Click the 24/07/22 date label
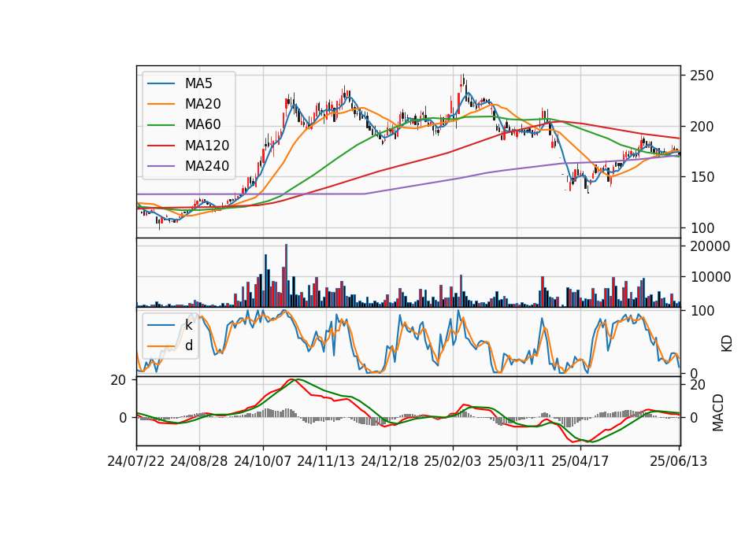 point(136,461)
